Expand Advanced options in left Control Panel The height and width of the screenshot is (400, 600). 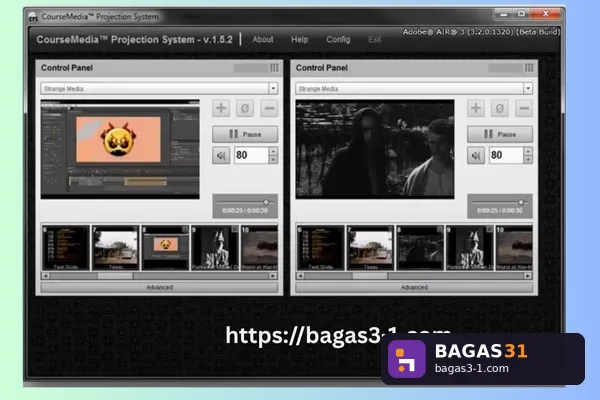[x=159, y=287]
